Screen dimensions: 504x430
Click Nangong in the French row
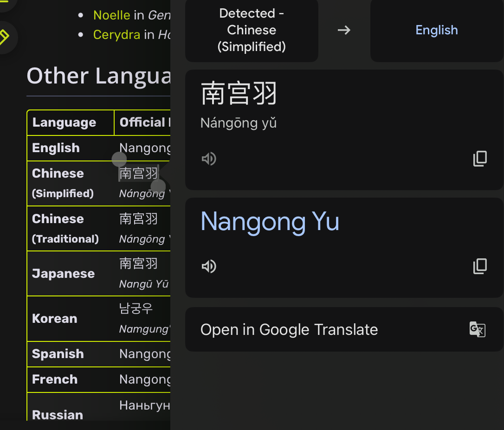click(145, 380)
